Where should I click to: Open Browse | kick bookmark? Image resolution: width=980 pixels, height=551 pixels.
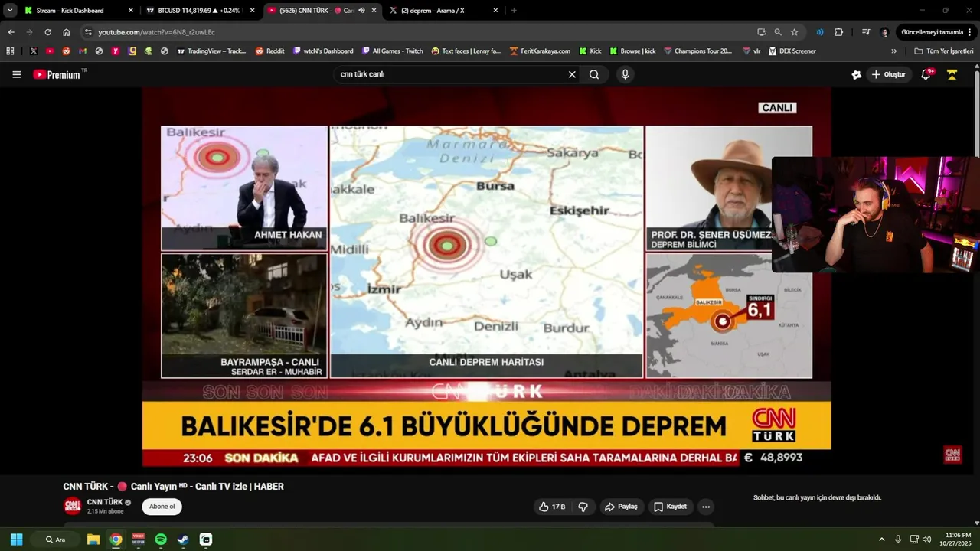point(632,51)
